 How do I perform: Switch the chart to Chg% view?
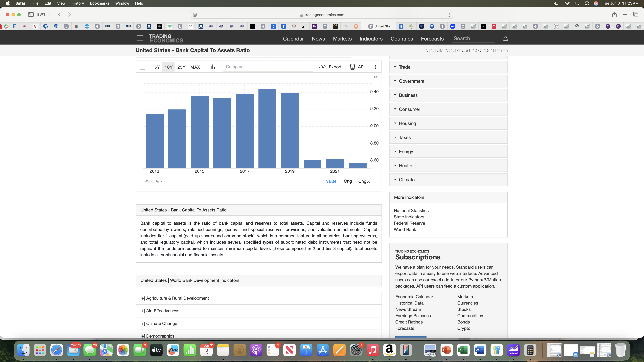coord(364,181)
